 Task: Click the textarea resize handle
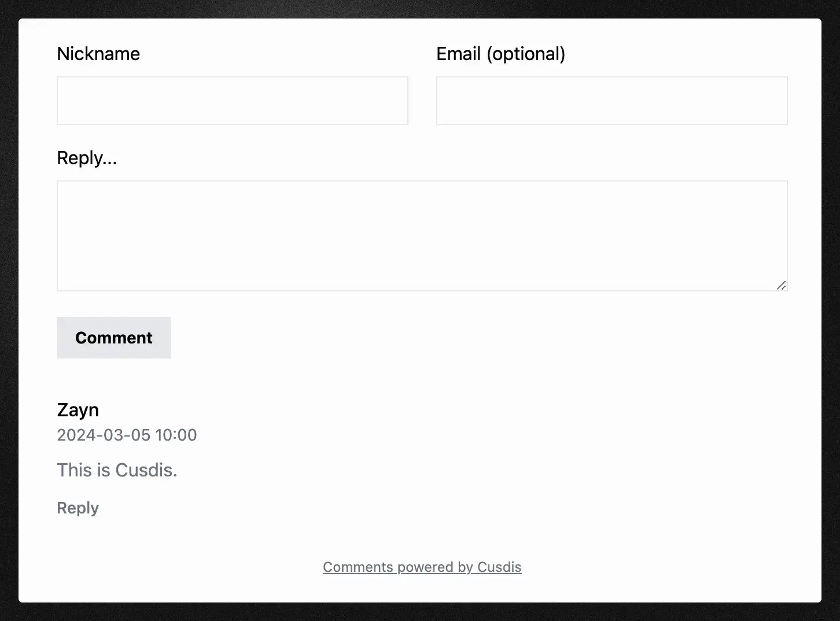(781, 285)
